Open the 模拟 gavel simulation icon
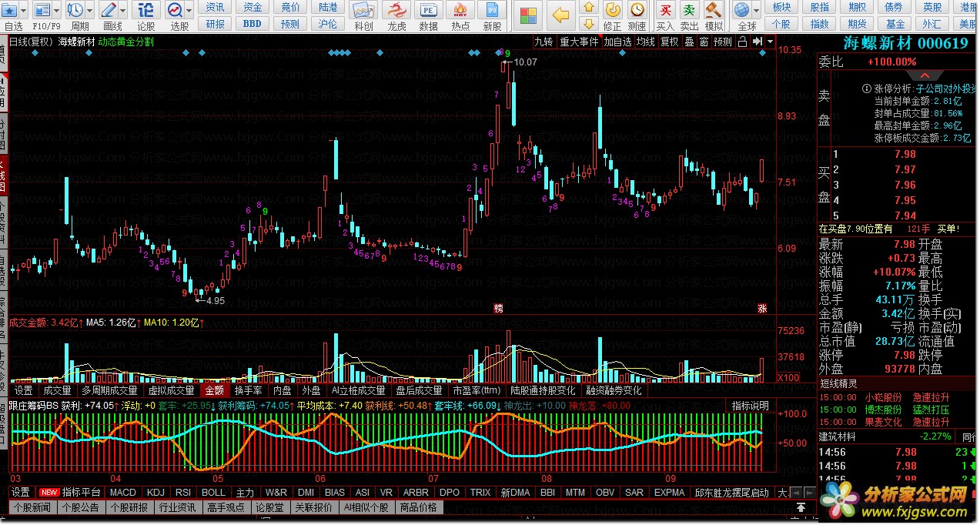Image resolution: width=980 pixels, height=525 pixels. [714, 10]
